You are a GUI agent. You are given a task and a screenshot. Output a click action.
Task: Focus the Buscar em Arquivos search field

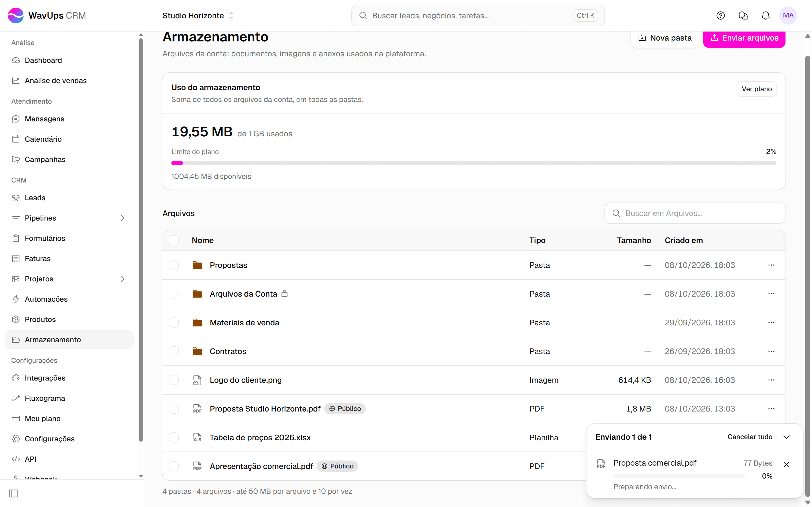[694, 213]
